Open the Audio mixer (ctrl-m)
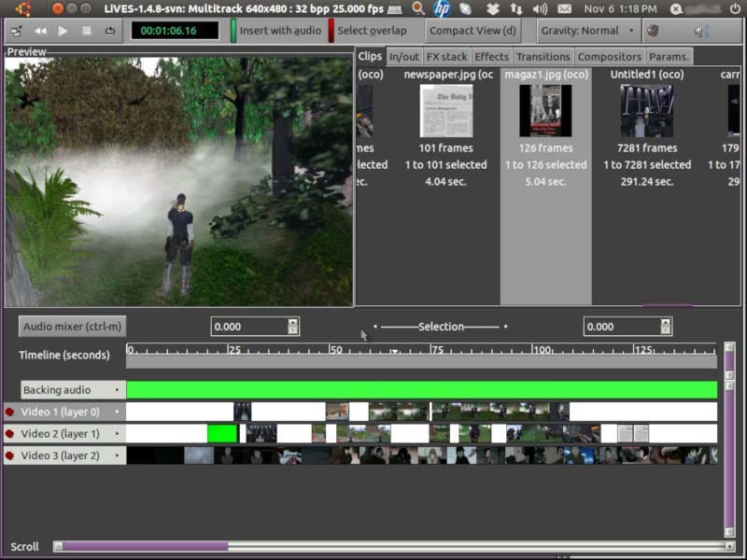This screenshot has width=747, height=560. tap(70, 326)
